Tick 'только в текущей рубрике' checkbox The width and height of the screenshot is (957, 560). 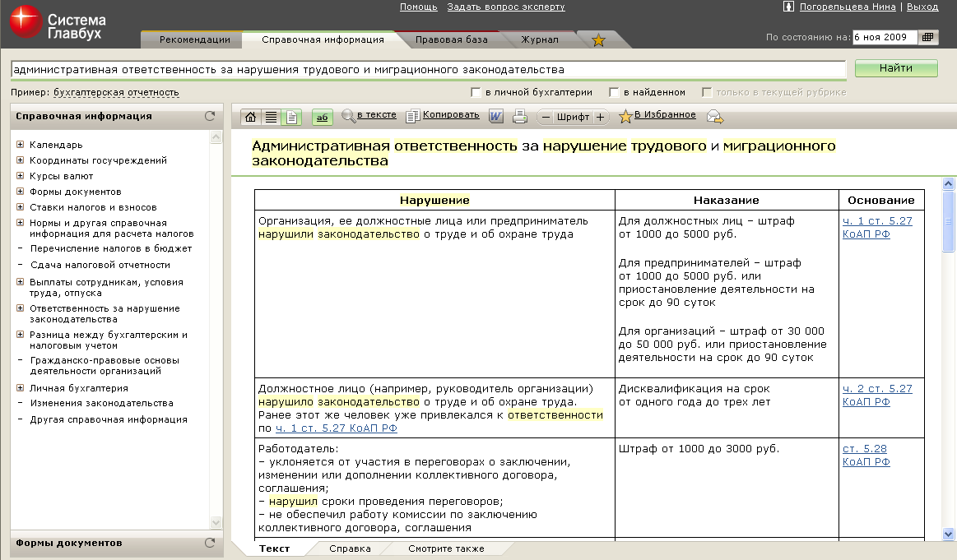tap(706, 93)
